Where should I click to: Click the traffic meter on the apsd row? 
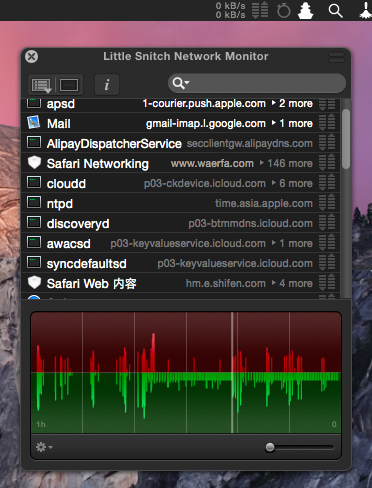point(327,105)
